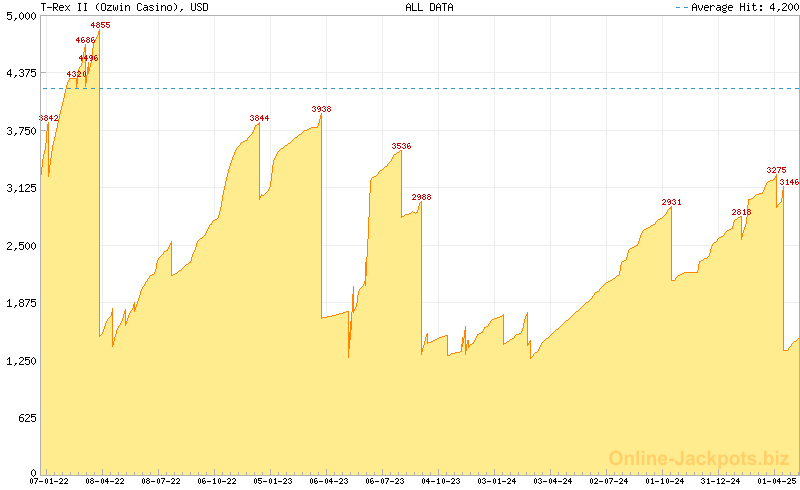Click the 2988 jackpot hit label
The width and height of the screenshot is (800, 490).
pyautogui.click(x=421, y=197)
